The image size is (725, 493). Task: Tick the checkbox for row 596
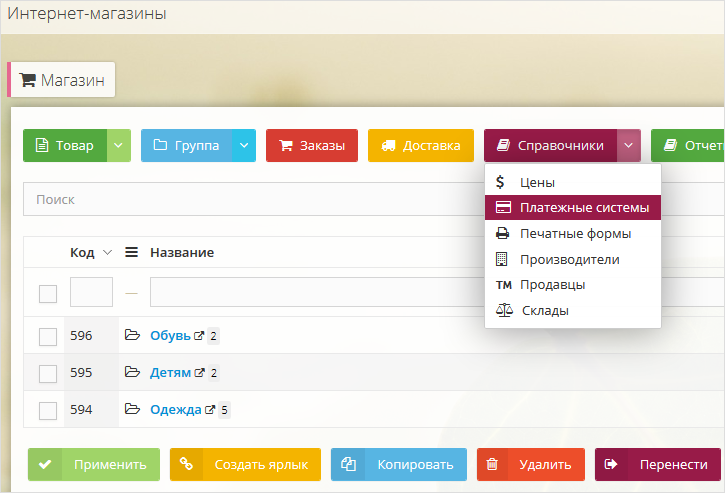click(x=48, y=336)
